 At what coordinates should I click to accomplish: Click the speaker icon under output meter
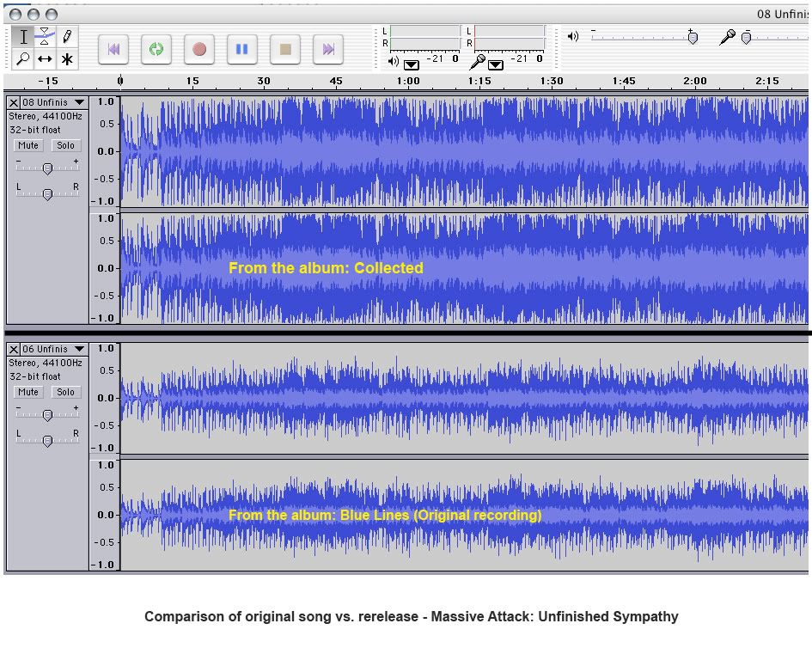(x=394, y=62)
